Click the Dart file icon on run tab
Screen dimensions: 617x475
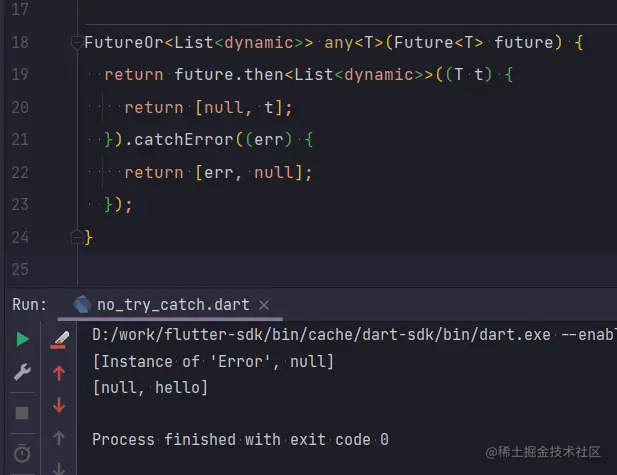point(83,305)
